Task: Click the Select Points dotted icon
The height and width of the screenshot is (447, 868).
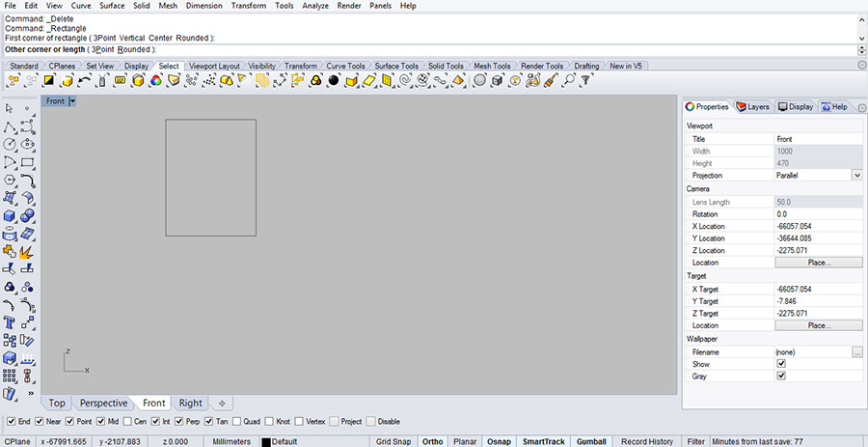Action: [209, 80]
